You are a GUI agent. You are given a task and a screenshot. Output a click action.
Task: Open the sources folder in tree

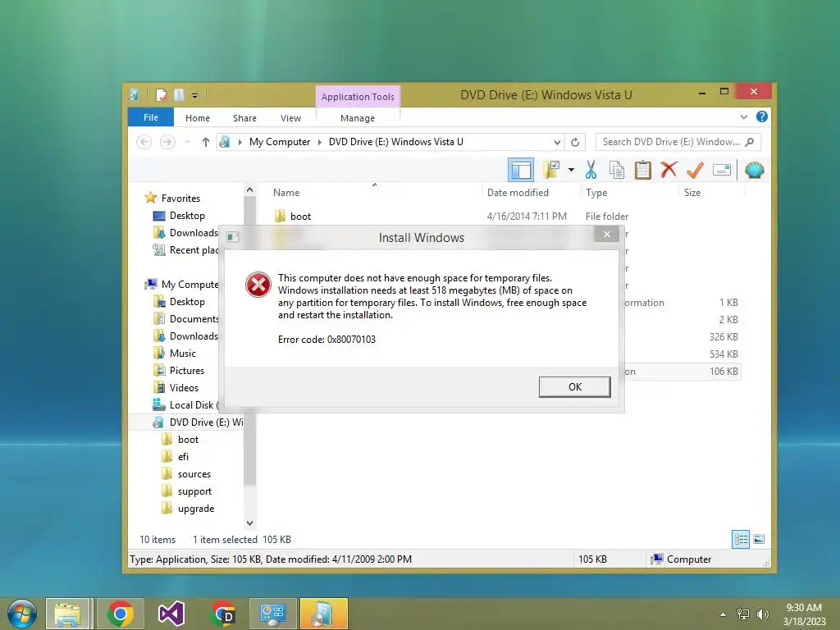coord(194,474)
